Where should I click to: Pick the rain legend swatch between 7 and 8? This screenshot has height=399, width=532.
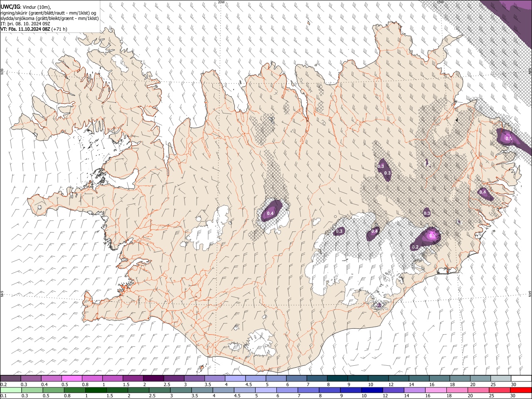point(308,390)
